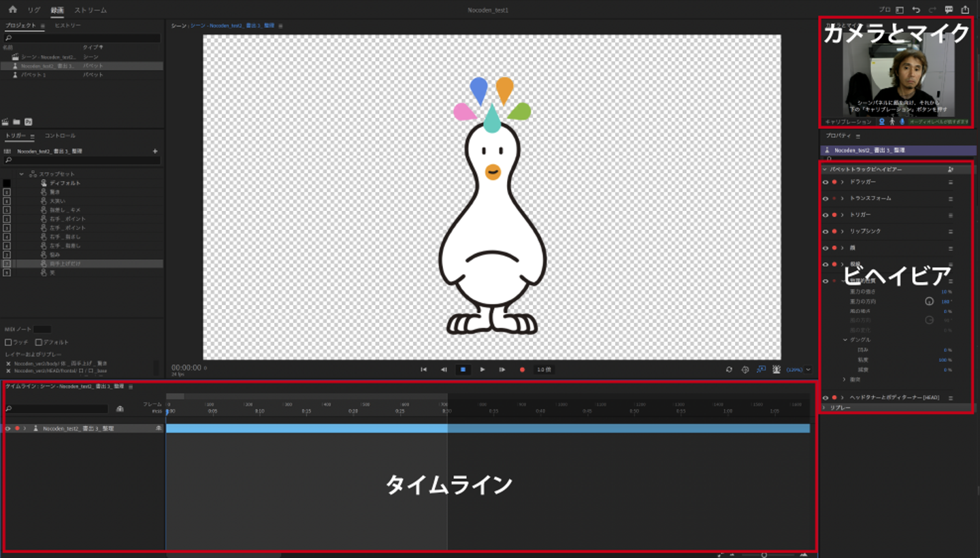The image size is (980, 558).
Task: Click the workspace layout icon in top bar
Action: click(899, 10)
